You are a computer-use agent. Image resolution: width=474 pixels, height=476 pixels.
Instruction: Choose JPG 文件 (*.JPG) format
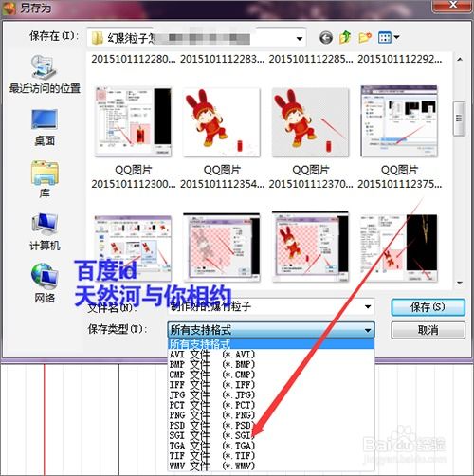click(271, 394)
